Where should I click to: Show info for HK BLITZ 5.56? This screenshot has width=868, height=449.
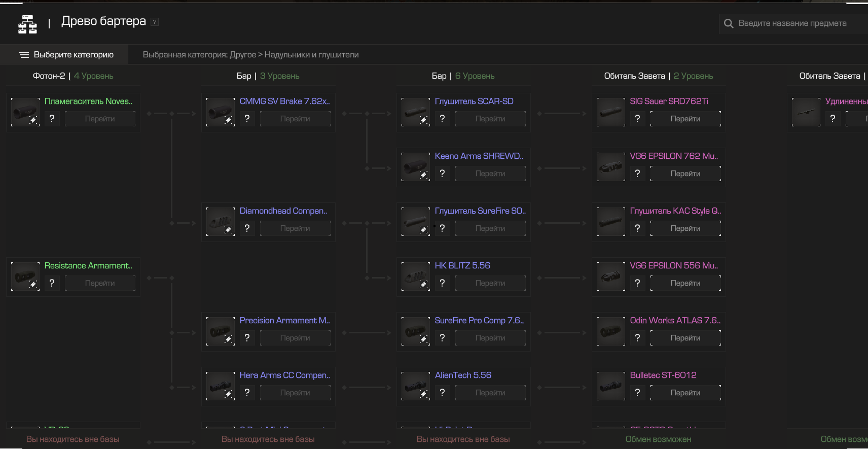point(442,283)
